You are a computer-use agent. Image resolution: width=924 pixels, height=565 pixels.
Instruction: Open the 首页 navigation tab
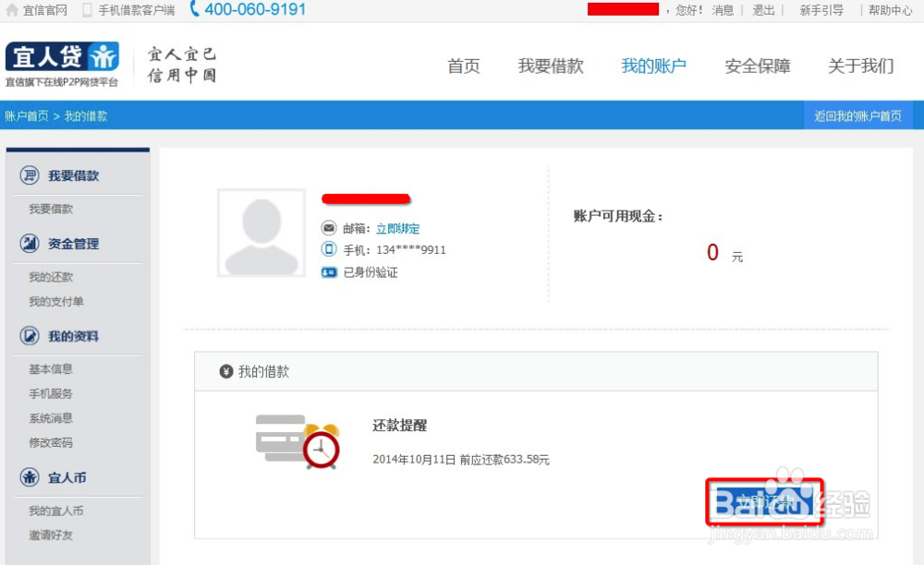pyautogui.click(x=464, y=66)
